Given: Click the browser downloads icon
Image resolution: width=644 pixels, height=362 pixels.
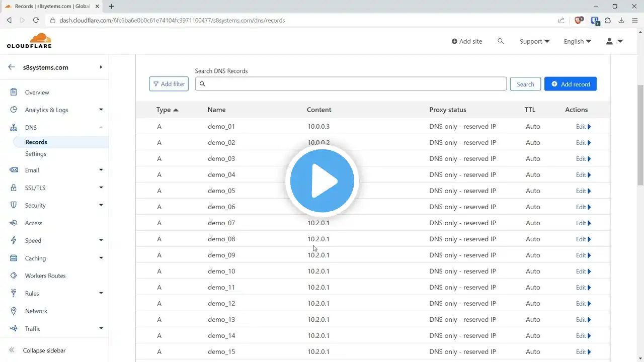Looking at the screenshot, I should coord(621,20).
